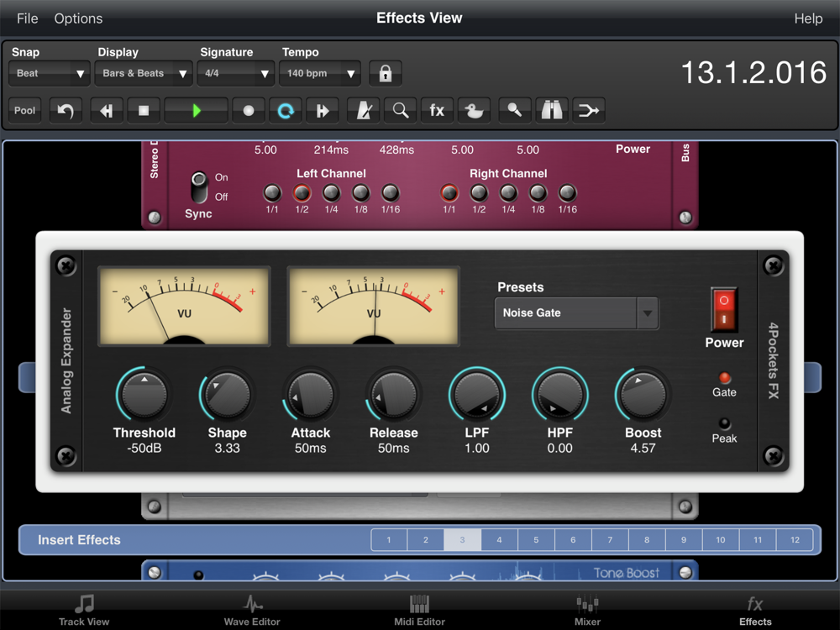Select Left Channel 1/2 button

(x=302, y=192)
